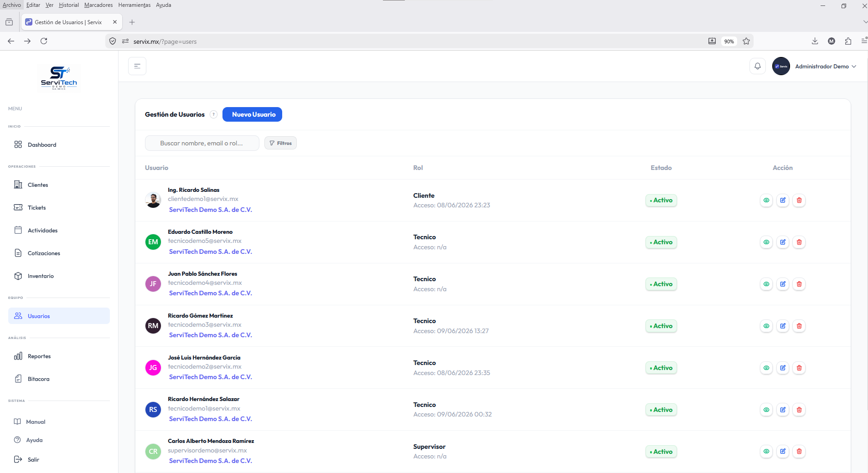Click ServiTech Demo link under Eduardo Castillo Moreno
This screenshot has width=868, height=473.
[210, 252]
